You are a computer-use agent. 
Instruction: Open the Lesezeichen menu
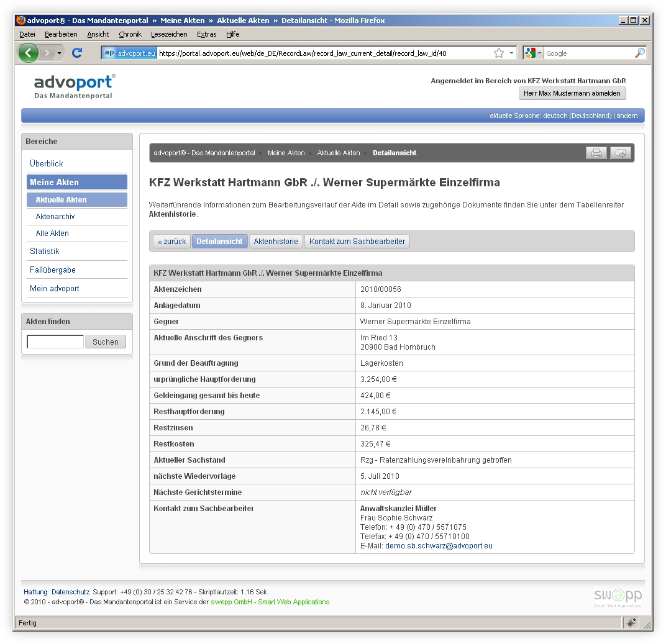tap(169, 34)
